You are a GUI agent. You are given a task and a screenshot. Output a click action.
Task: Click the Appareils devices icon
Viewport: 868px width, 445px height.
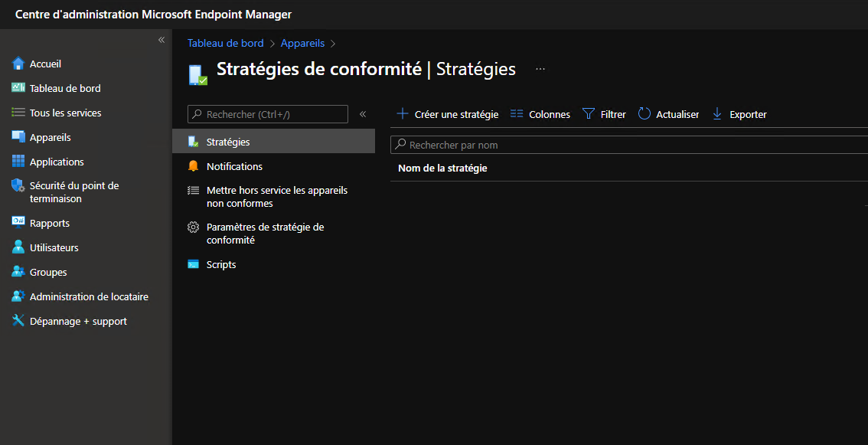coord(18,137)
